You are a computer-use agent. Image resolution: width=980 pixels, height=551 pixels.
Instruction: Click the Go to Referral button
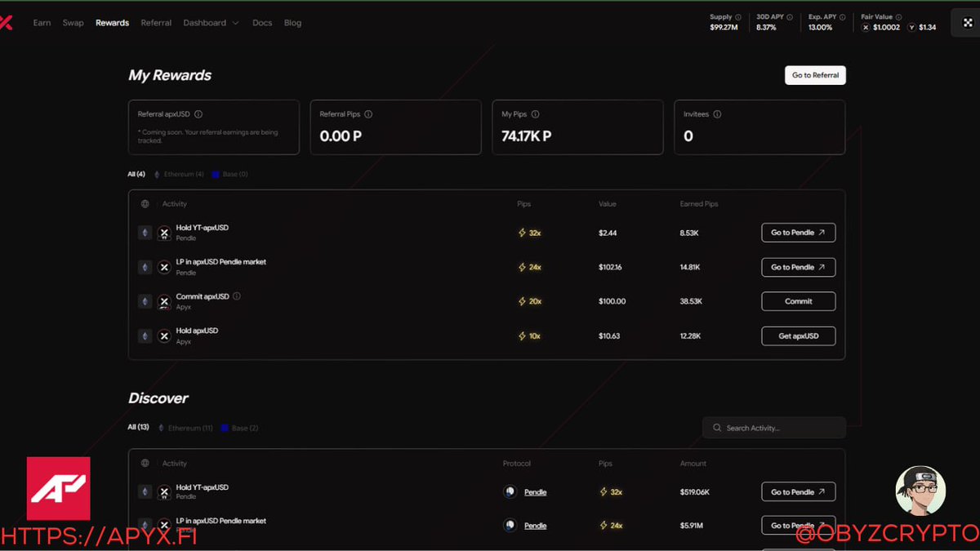[814, 74]
